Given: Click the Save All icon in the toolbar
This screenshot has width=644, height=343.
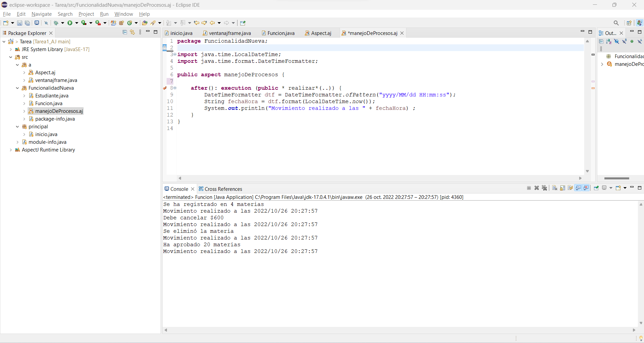Looking at the screenshot, I should pyautogui.click(x=27, y=23).
